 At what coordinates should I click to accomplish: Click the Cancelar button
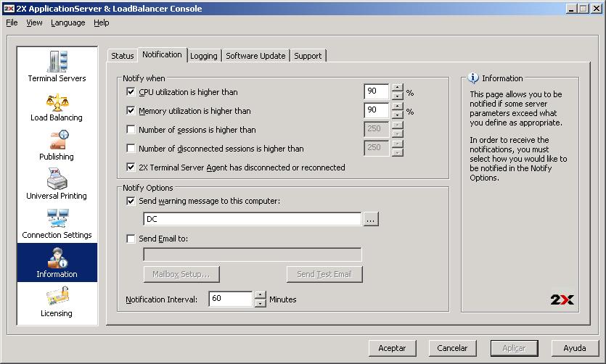[452, 348]
